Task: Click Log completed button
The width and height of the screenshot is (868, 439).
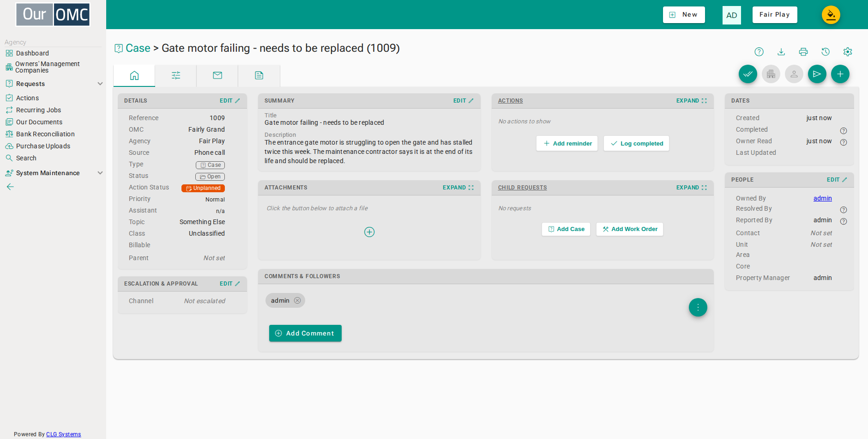Action: click(636, 143)
